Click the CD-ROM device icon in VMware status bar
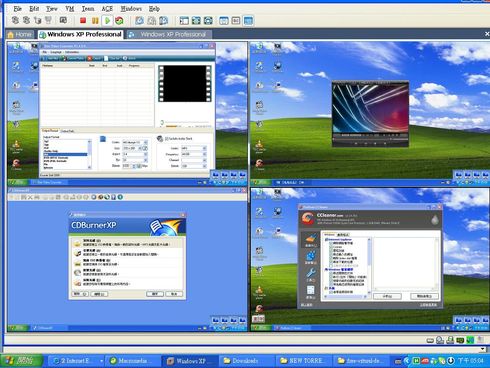Image resolution: width=490 pixels, height=368 pixels. [440, 340]
